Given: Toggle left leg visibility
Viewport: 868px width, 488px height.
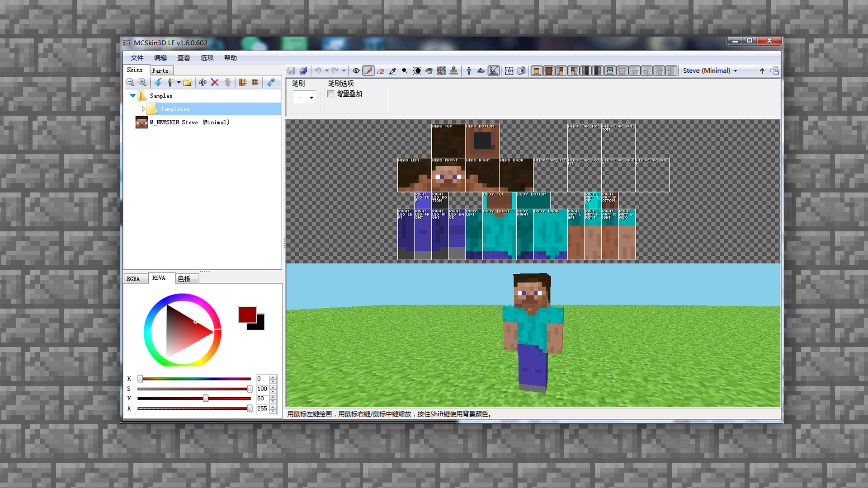Looking at the screenshot, I should 585,71.
